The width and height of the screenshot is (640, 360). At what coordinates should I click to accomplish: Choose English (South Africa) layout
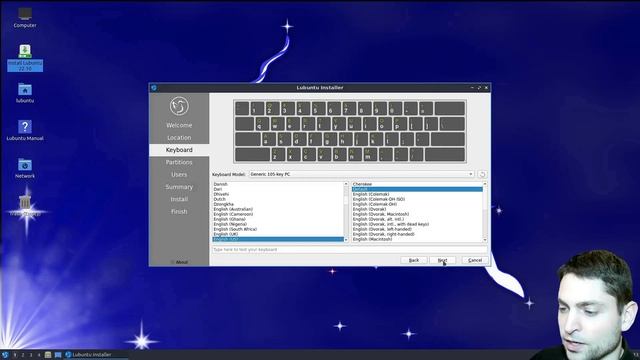coord(235,229)
